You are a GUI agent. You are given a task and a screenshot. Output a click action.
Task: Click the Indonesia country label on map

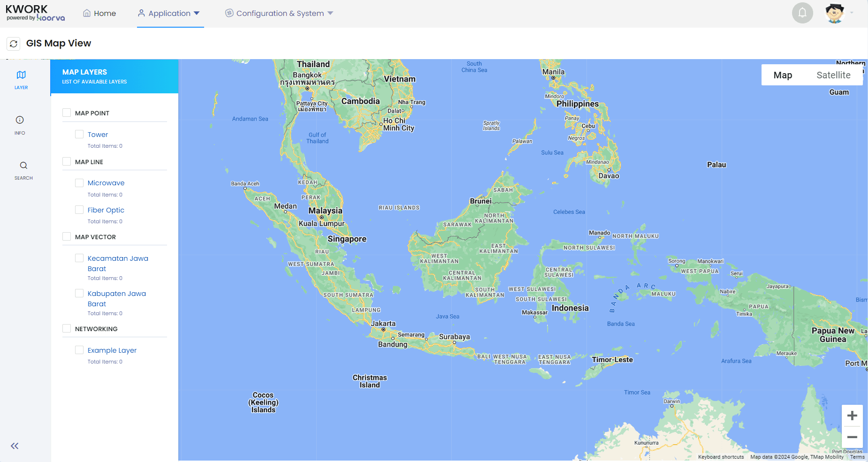pos(570,308)
